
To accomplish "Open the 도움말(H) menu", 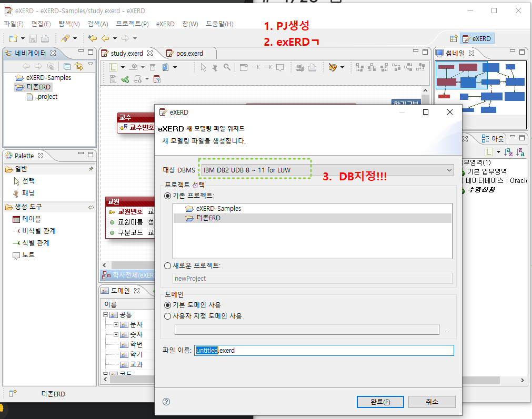I will (x=219, y=24).
